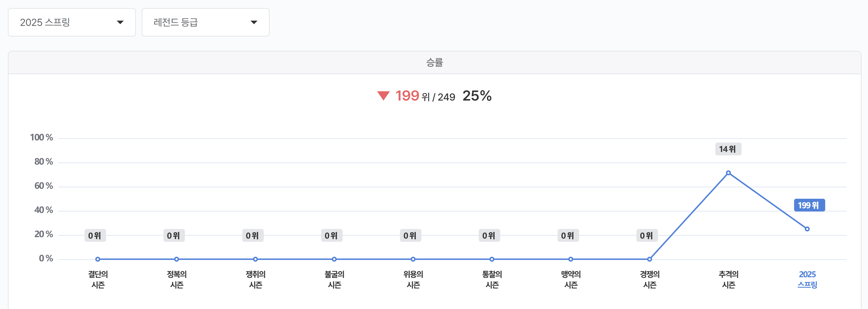
Task: Open the 레전드 등급 grade dropdown
Action: (x=206, y=22)
